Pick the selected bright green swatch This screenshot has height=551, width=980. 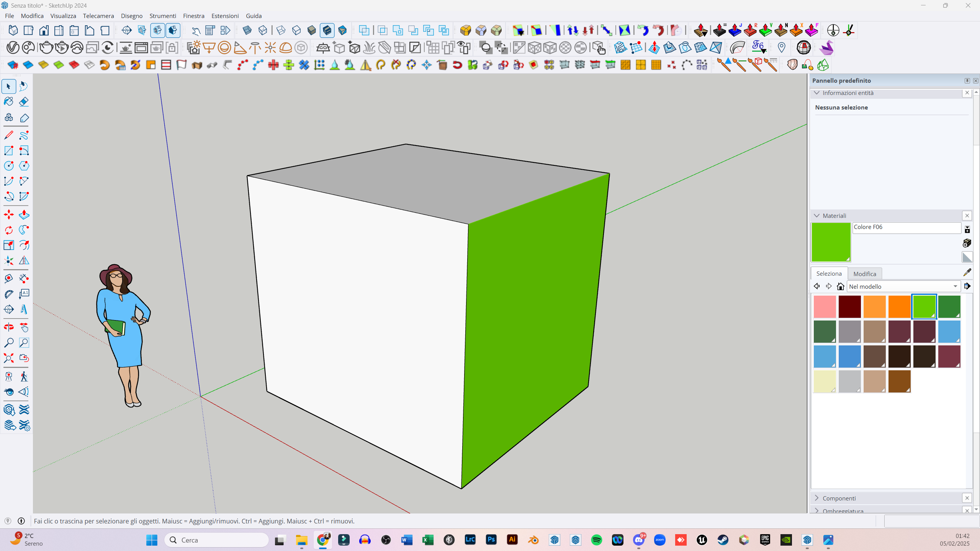(x=924, y=306)
